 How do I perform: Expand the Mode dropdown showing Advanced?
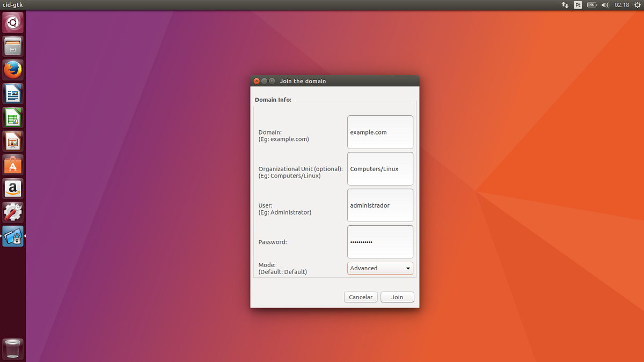point(380,268)
